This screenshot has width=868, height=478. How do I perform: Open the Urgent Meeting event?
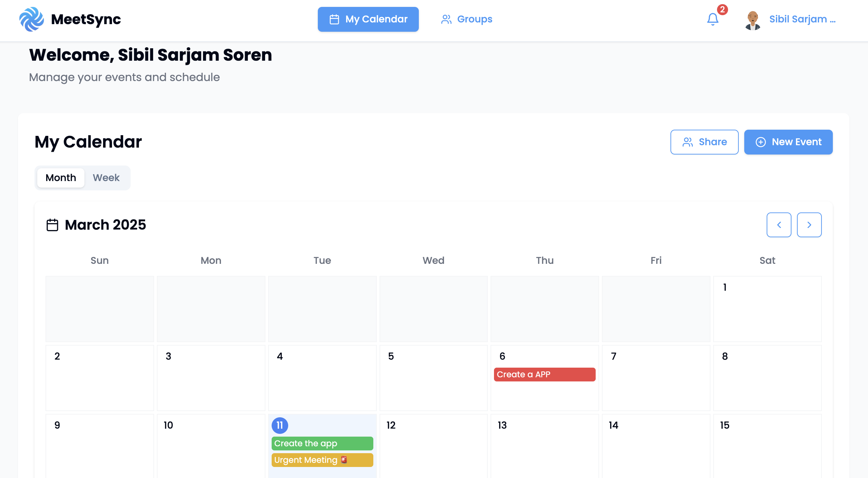(322, 460)
